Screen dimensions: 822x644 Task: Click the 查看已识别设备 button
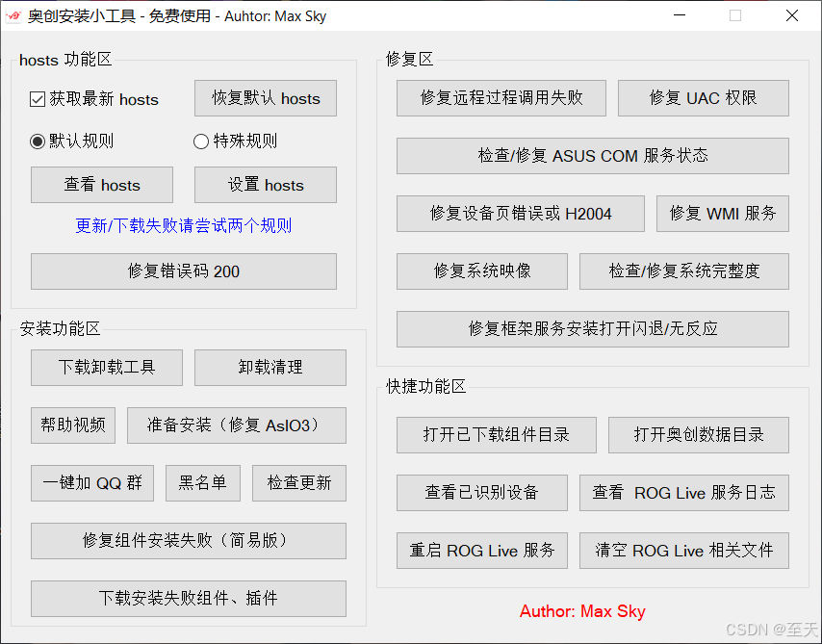point(482,493)
